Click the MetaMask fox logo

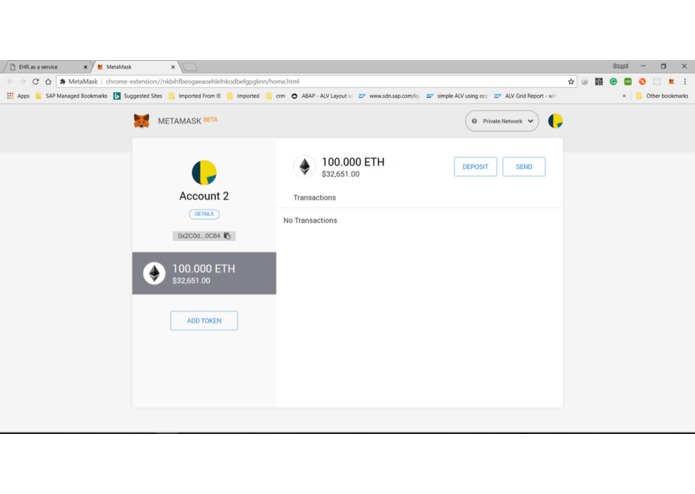(141, 121)
